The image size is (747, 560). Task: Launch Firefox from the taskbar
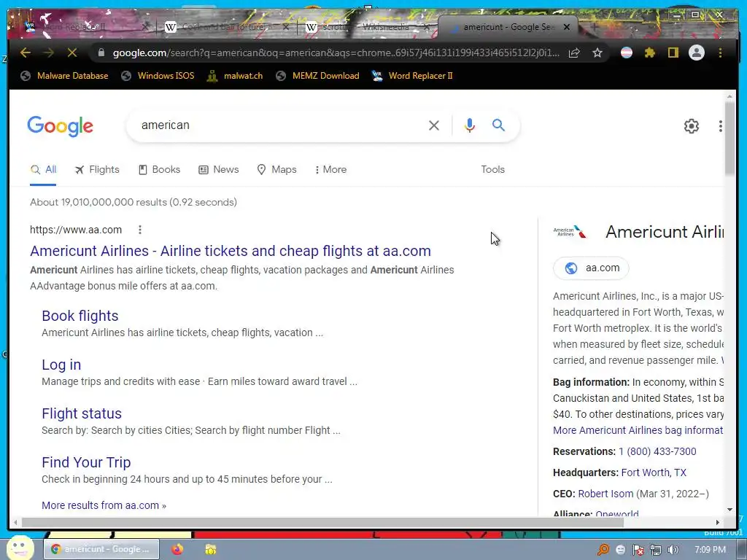pos(177,549)
